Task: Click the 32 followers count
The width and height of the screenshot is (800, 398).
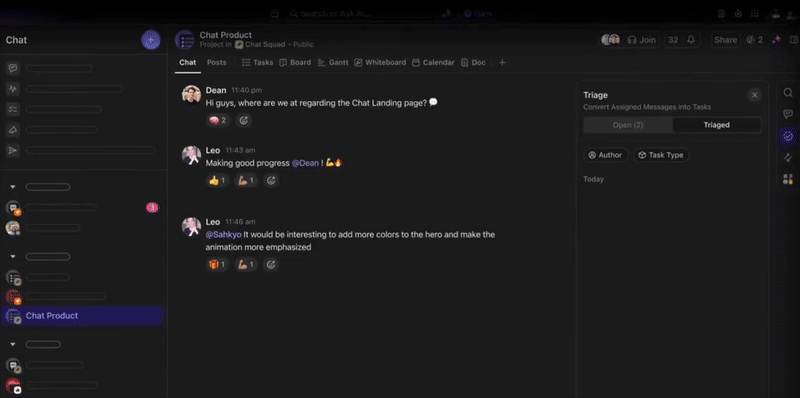Action: (x=673, y=40)
